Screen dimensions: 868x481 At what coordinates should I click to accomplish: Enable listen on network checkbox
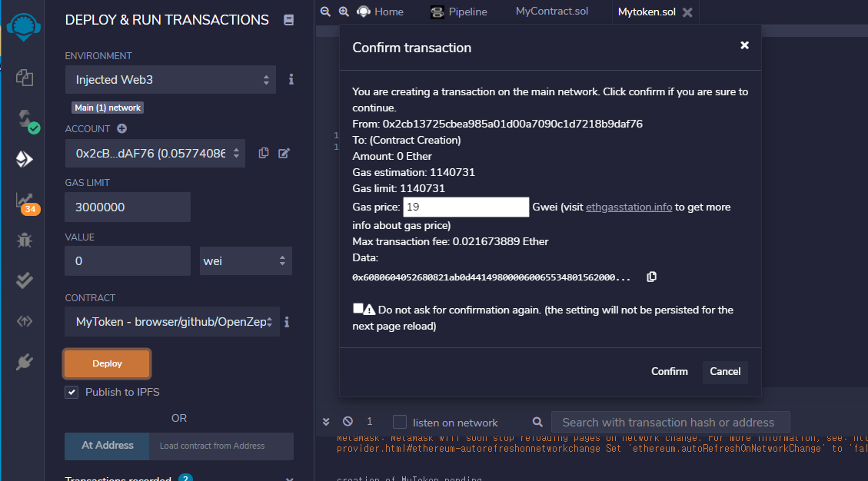(400, 422)
